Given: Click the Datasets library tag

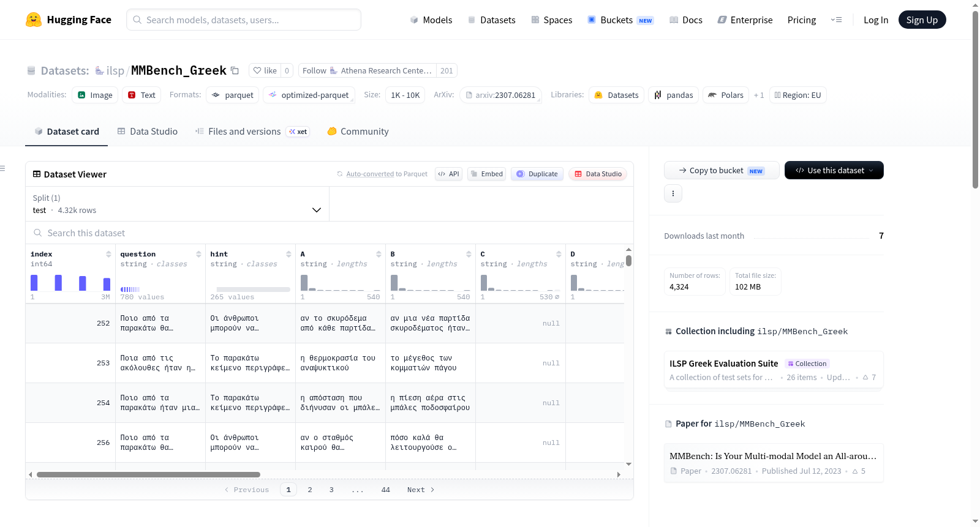Looking at the screenshot, I should click(x=617, y=95).
